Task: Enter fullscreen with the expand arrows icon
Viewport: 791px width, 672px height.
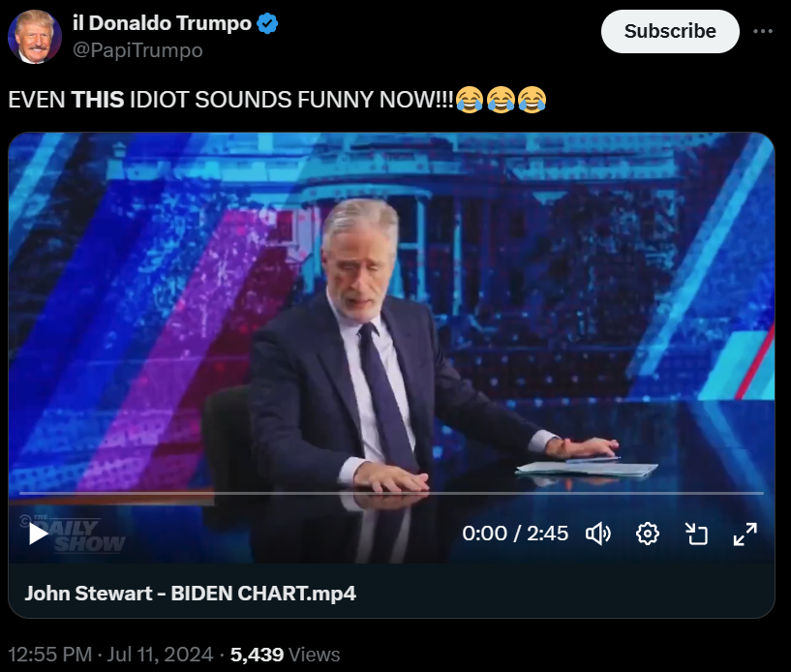Action: pos(745,534)
